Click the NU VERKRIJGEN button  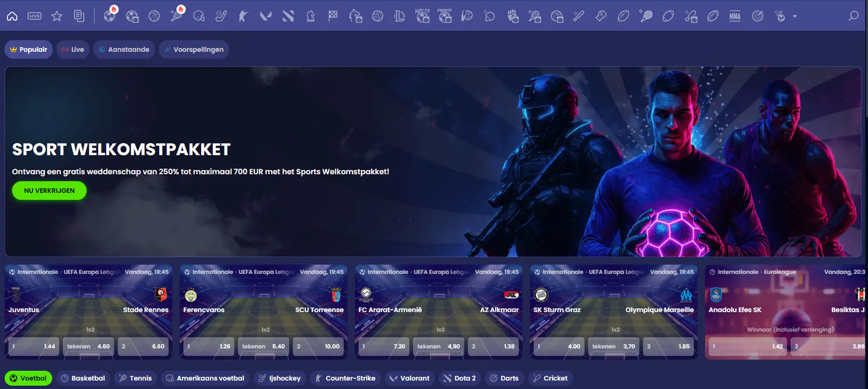tap(49, 190)
